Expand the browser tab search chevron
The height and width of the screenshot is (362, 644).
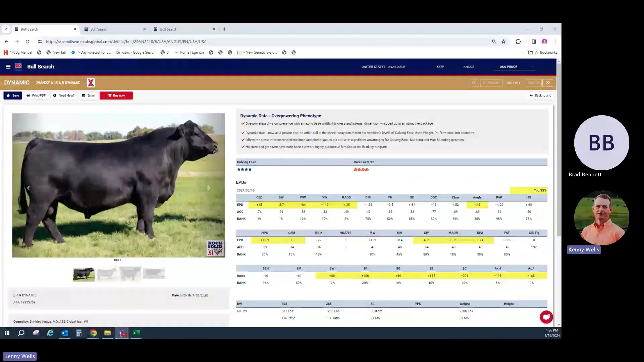6,29
